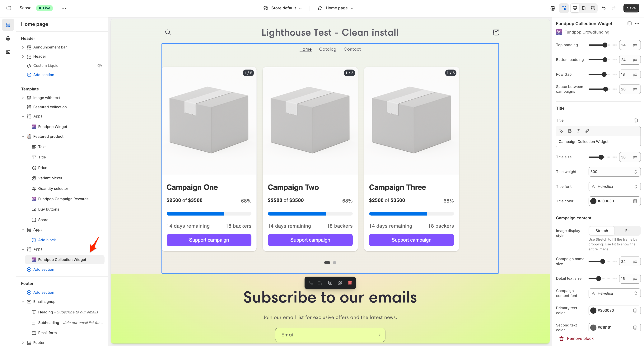Switch to mobile preview mode
The image size is (644, 346).
pos(584,8)
